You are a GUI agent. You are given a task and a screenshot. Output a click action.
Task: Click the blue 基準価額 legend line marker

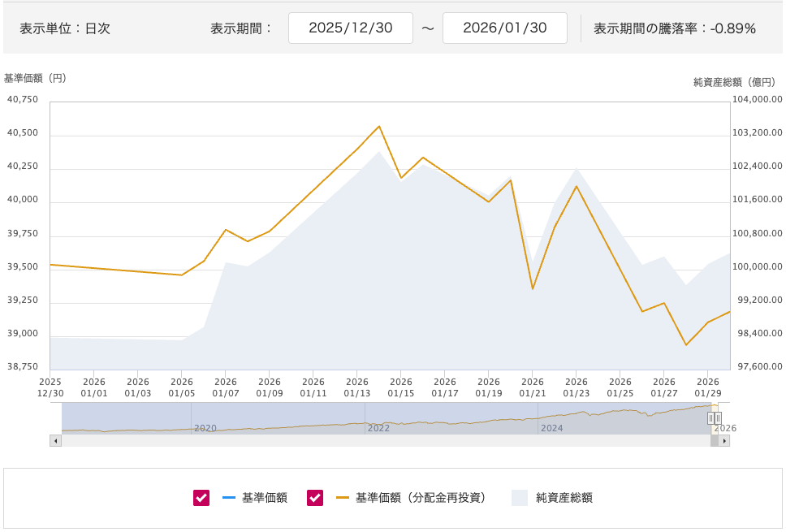tap(228, 498)
